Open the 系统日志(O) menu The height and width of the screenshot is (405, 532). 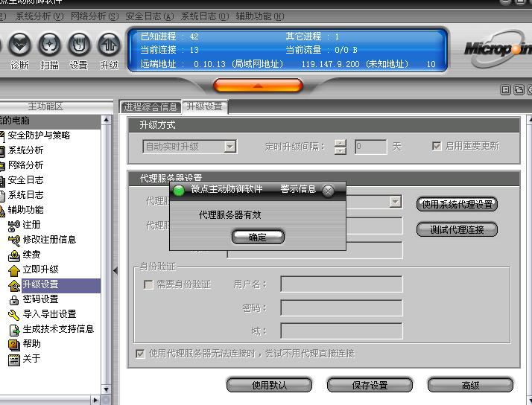[x=205, y=16]
